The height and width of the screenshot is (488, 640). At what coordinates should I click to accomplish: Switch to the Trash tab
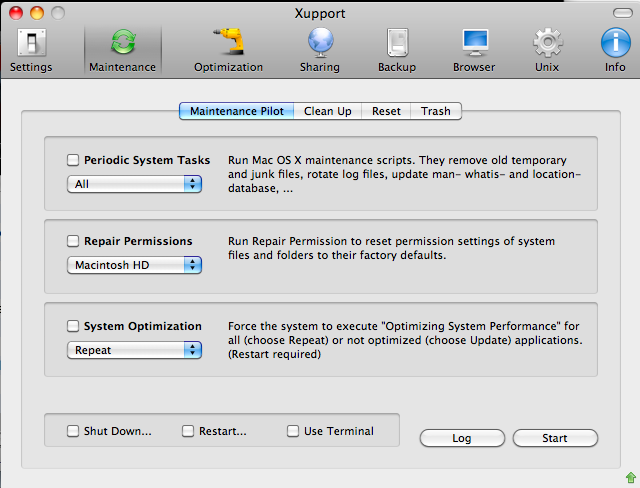tap(436, 111)
